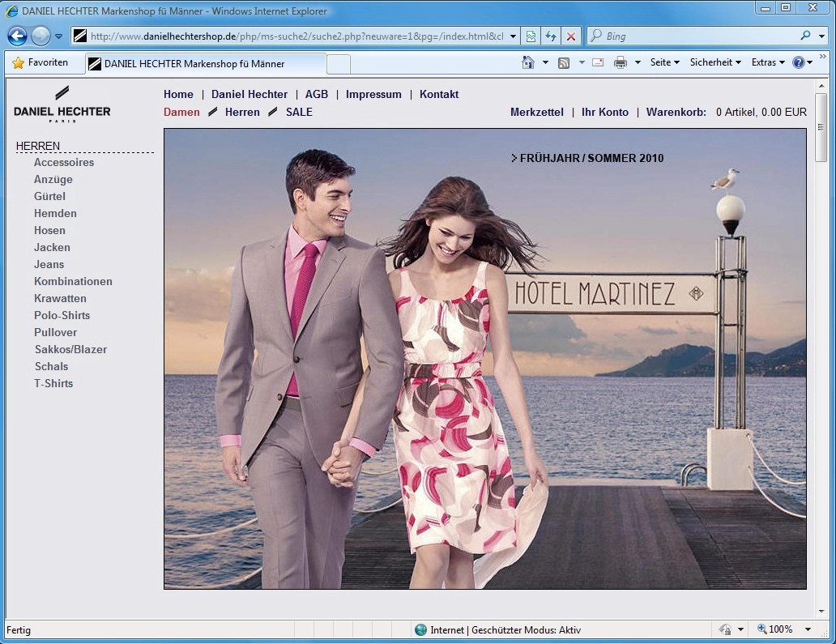The height and width of the screenshot is (644, 836).
Task: Open Krawatten in the sidebar
Action: 60,299
